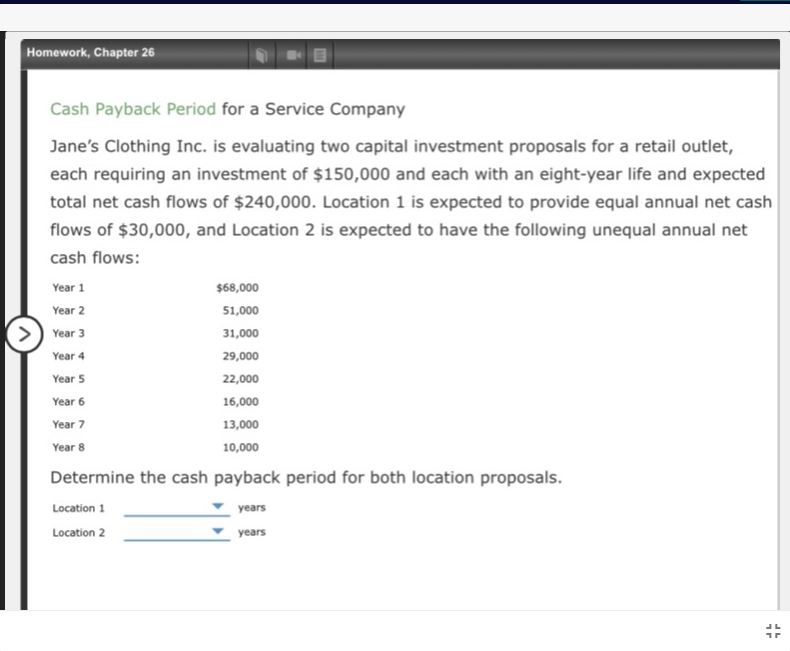Open Location 1 years dropdown
The image size is (790, 651).
pyautogui.click(x=177, y=507)
